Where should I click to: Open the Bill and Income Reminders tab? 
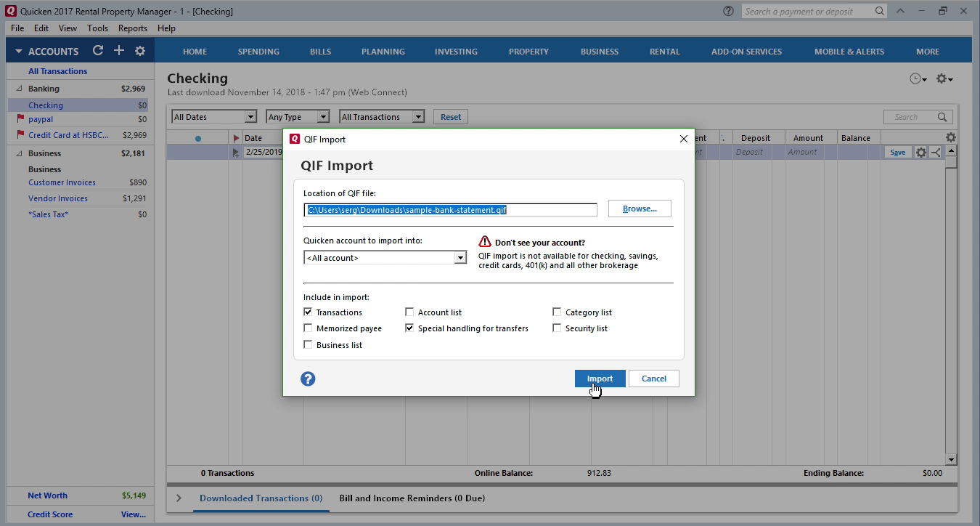click(x=412, y=498)
